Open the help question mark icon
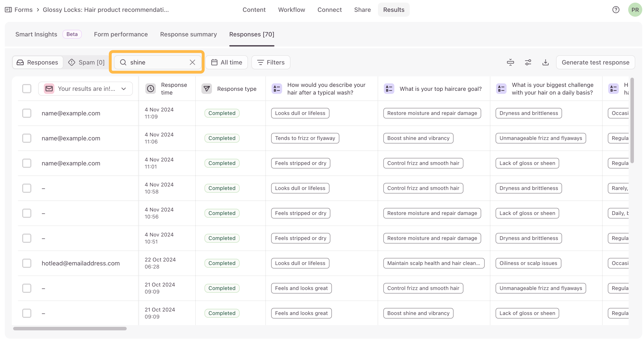Screen dimensions: 644x340 [616, 10]
